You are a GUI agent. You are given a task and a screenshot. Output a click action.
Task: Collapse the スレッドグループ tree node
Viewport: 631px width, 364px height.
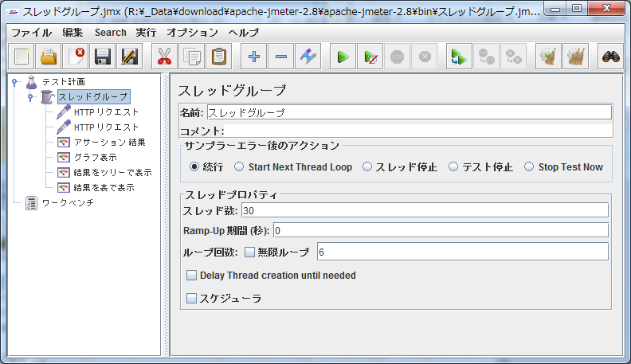30,97
